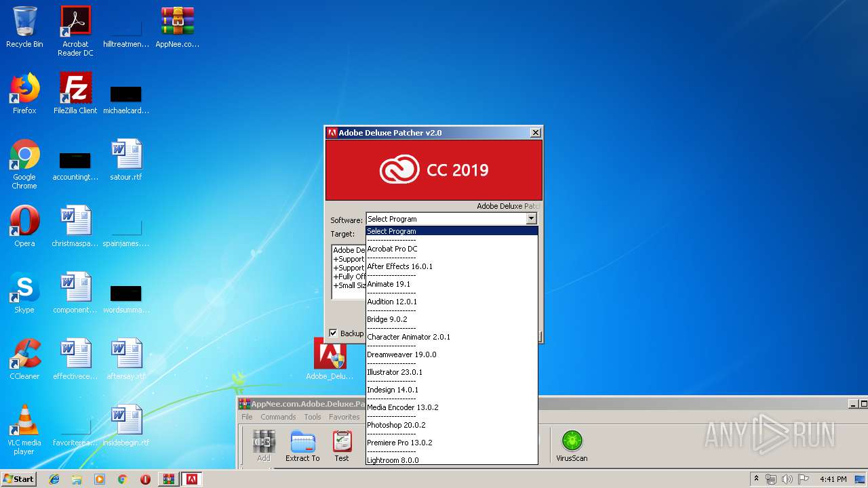
Task: Open WinRAR Tools menu
Action: (313, 417)
